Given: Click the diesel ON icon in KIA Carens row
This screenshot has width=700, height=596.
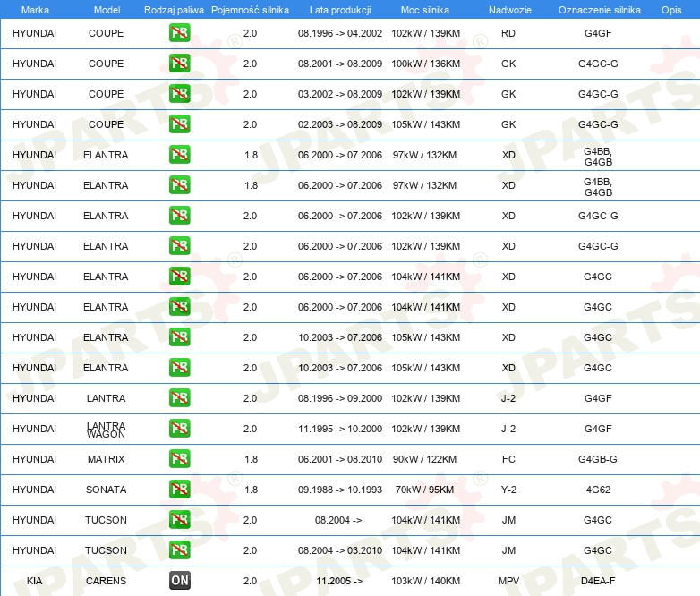Looking at the screenshot, I should coord(180,581).
